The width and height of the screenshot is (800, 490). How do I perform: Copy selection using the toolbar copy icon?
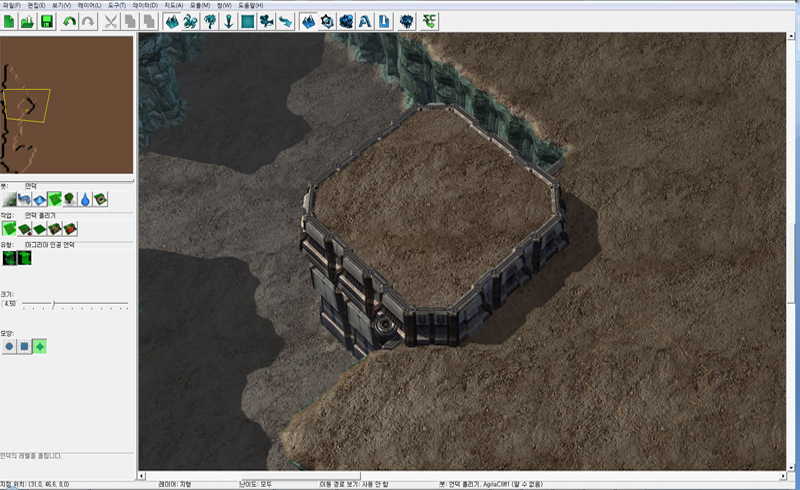pos(130,21)
